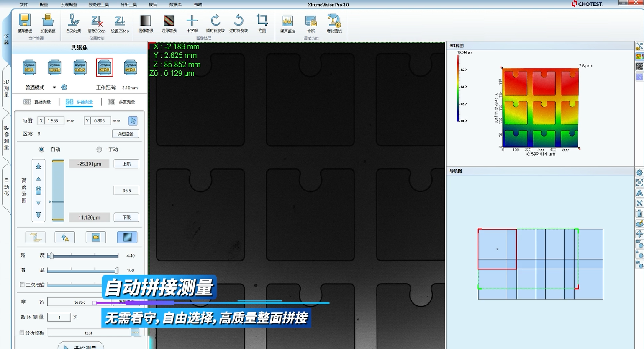
Task: Open 老化测试 aging test
Action: click(334, 21)
